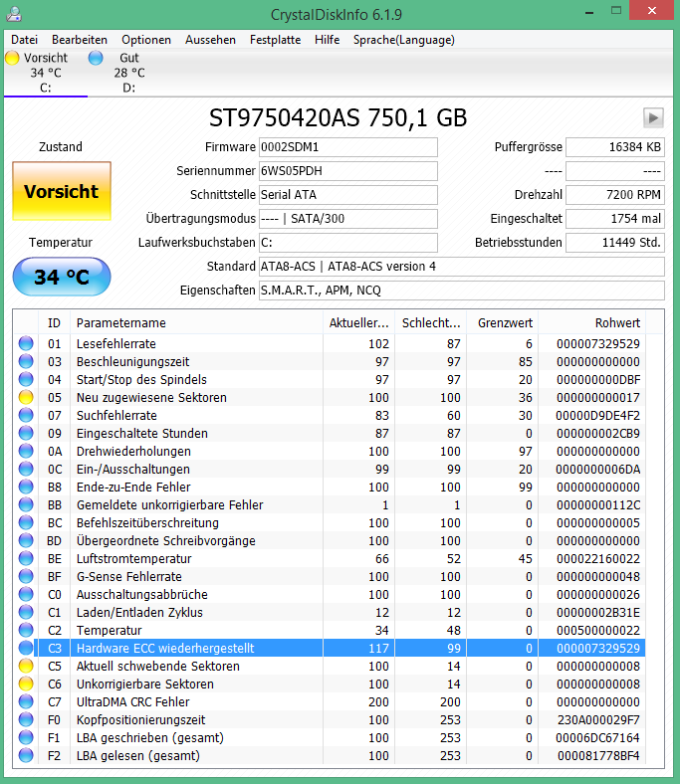Click the Laufwerksbuchstaben field C:
The width and height of the screenshot is (680, 784).
pos(348,243)
